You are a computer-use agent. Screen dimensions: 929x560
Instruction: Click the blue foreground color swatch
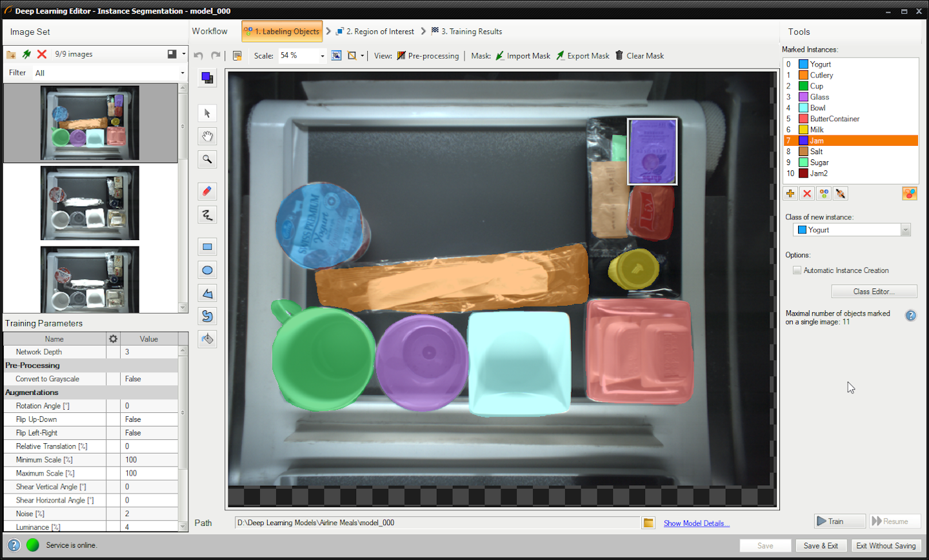click(206, 77)
